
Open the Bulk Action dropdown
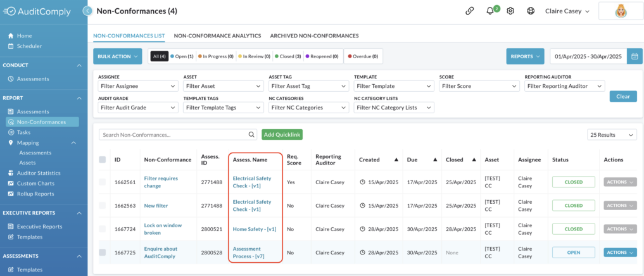pyautogui.click(x=117, y=56)
